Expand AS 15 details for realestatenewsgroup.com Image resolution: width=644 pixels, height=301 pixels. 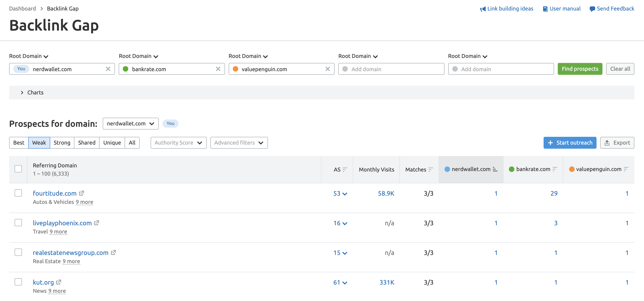[x=340, y=252]
